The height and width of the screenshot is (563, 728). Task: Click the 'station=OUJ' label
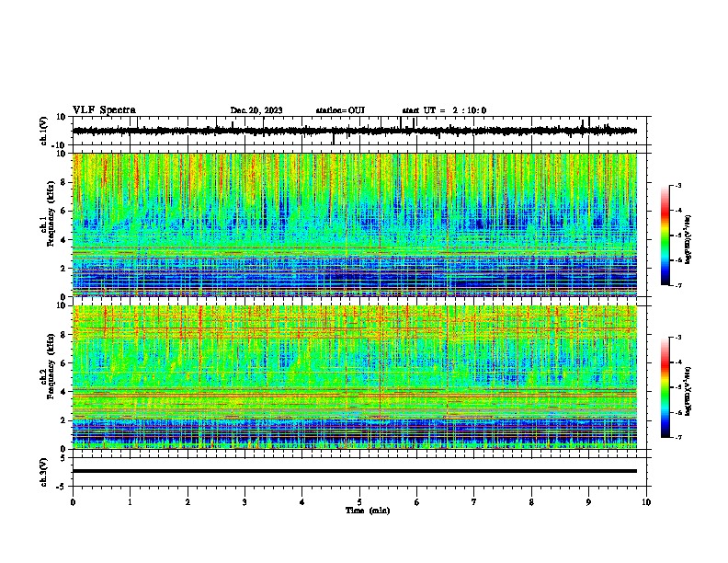pos(340,110)
